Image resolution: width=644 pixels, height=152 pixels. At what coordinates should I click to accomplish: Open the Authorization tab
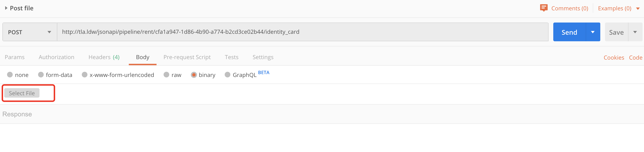[x=56, y=57]
